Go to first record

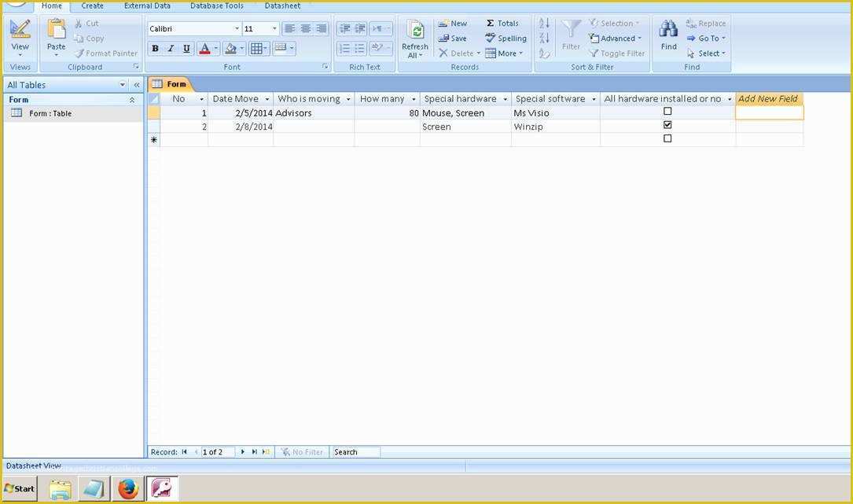pos(184,452)
